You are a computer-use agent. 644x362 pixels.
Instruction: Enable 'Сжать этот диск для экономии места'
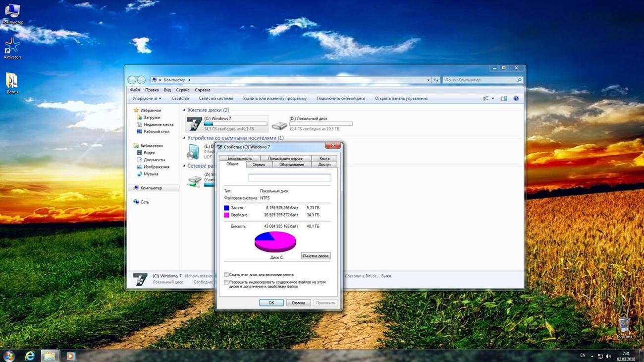click(x=226, y=274)
